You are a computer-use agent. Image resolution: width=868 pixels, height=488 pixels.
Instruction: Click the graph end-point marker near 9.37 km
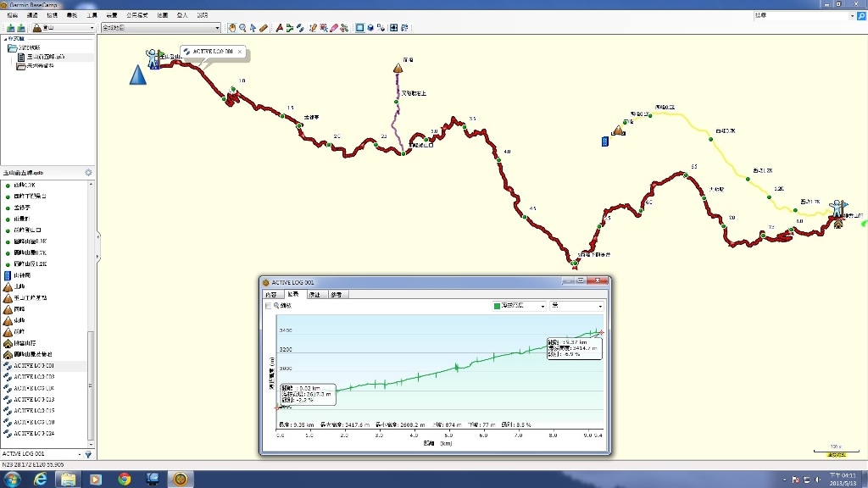coord(601,332)
